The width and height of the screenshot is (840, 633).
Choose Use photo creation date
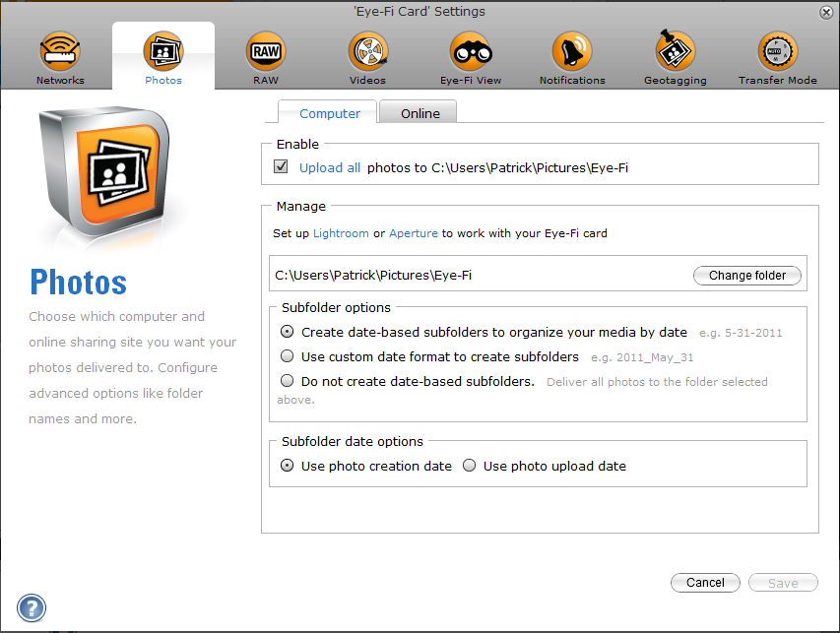[x=288, y=466]
